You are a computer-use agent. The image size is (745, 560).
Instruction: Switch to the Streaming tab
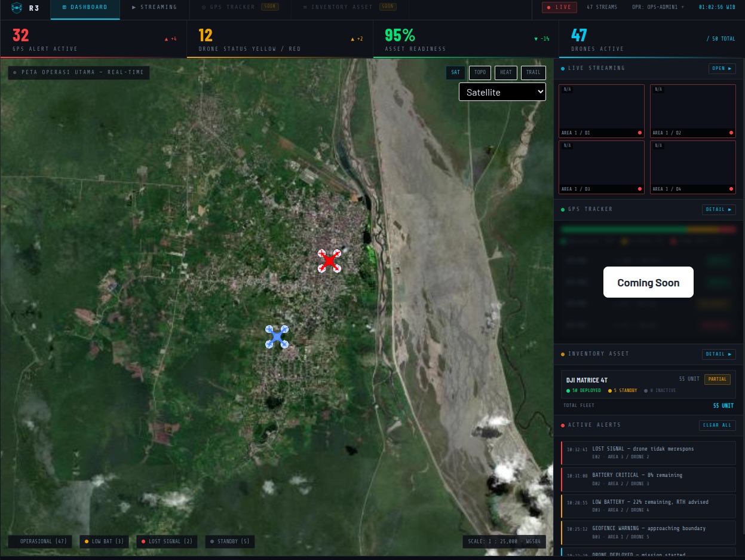pos(154,7)
